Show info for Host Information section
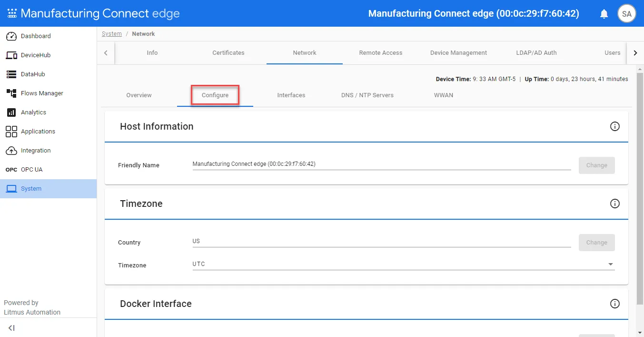644x337 pixels. 615,126
